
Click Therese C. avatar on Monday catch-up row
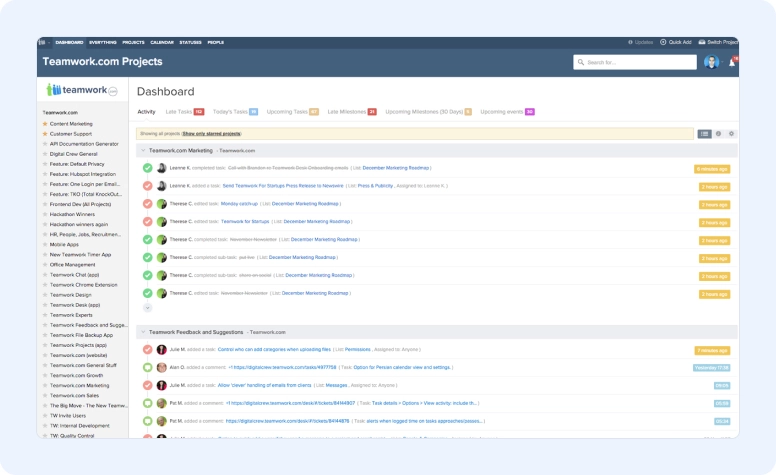coord(161,204)
